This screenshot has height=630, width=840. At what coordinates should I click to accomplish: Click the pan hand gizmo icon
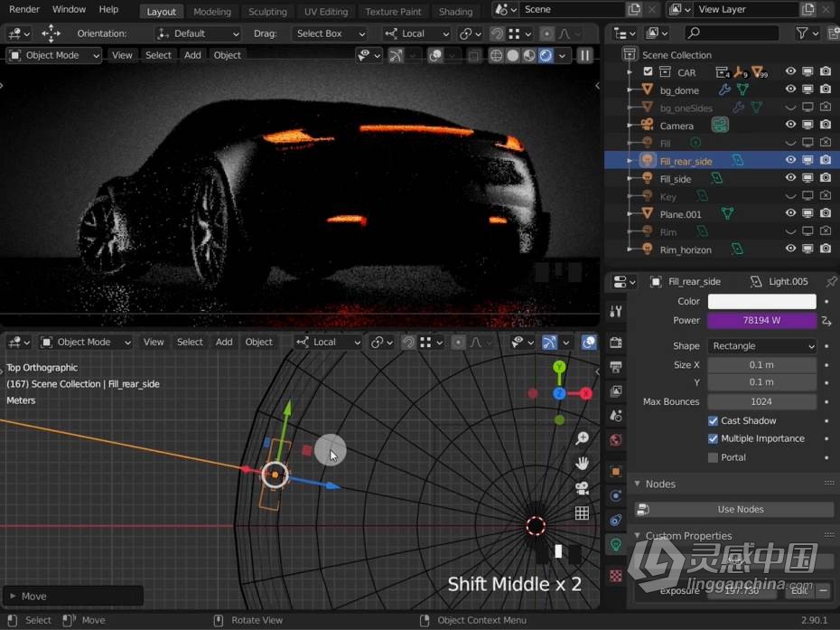click(582, 464)
